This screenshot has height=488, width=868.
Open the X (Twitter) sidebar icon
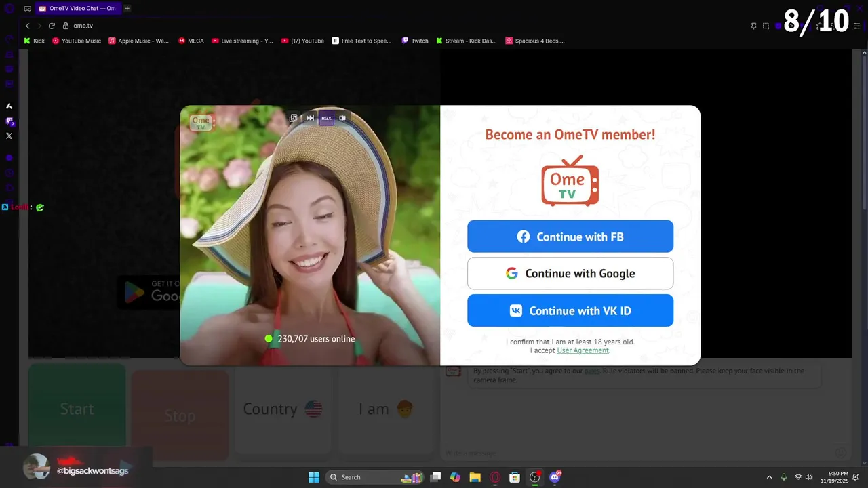click(9, 136)
